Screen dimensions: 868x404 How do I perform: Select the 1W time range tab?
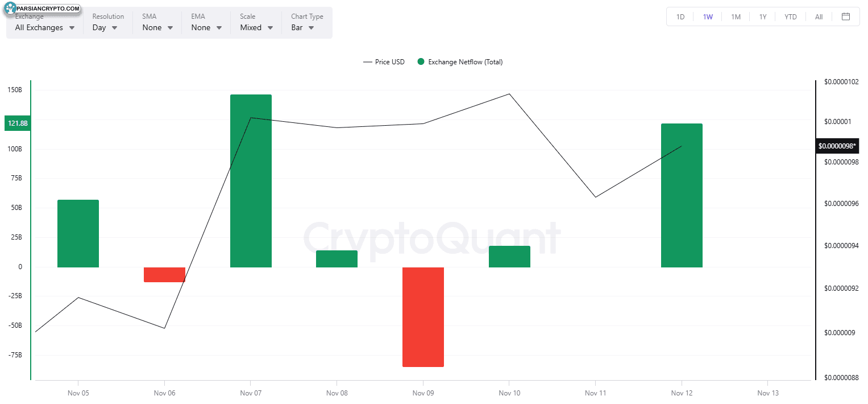point(708,17)
